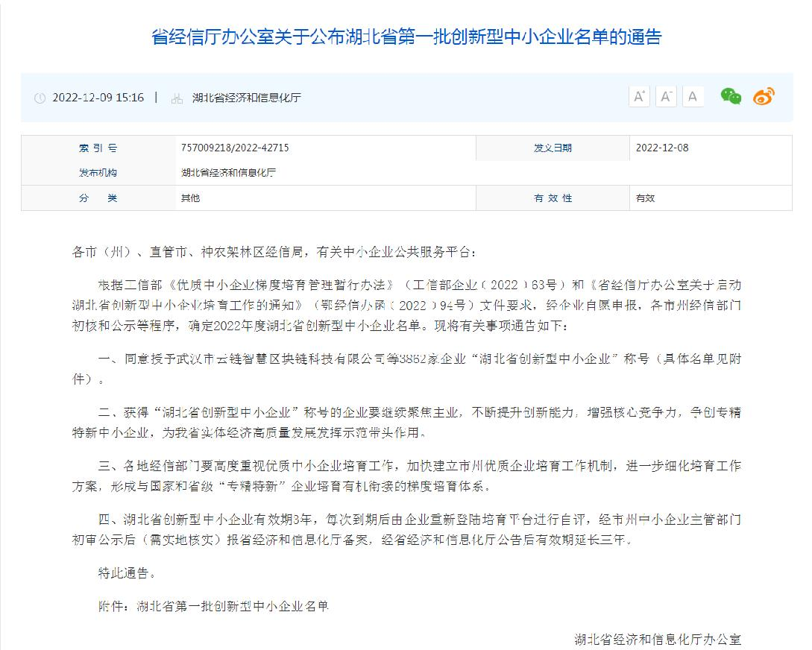Viewport: 812px width, 650px height.
Task: Click the timestamp 2022-12-09 15:16
Action: [98, 98]
